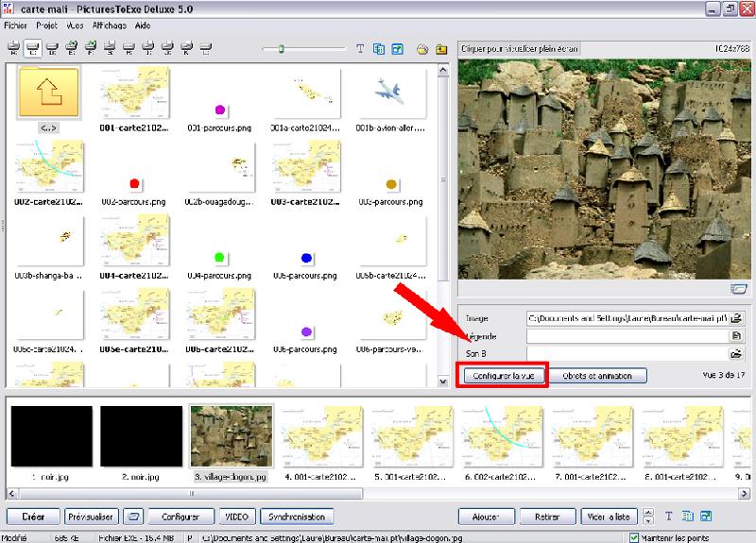Click the Configurer la vue button

click(x=504, y=375)
